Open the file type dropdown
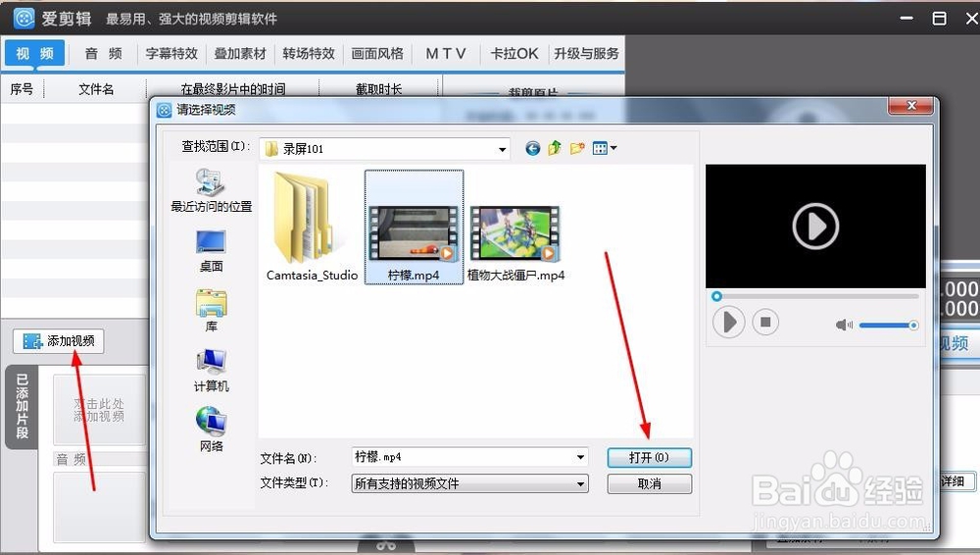 [470, 483]
